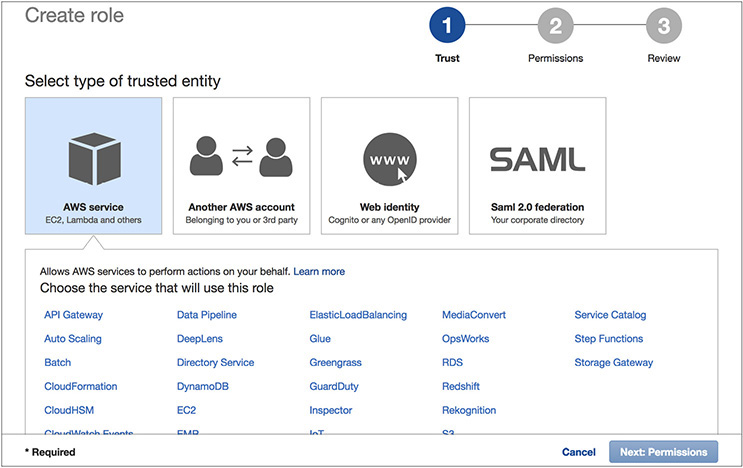Choose the Glue service

320,339
